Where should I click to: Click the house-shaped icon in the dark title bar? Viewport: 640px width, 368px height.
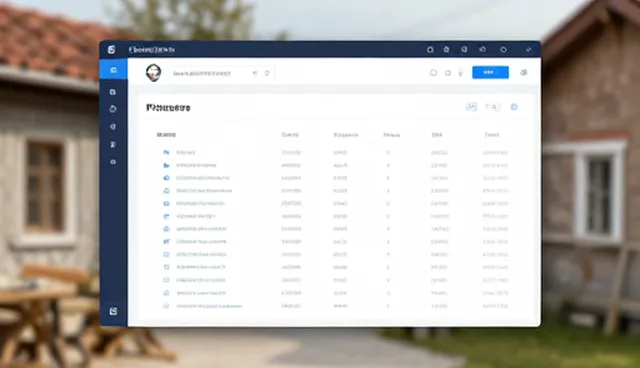[430, 49]
